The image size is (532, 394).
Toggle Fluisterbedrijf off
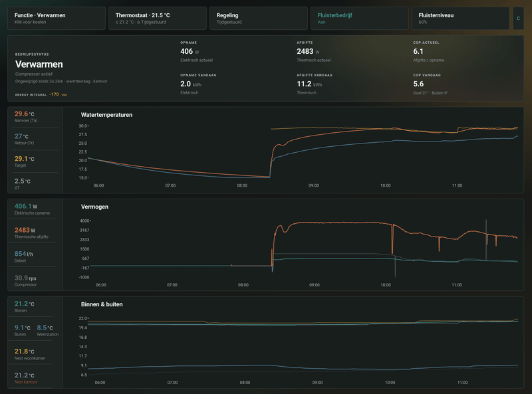point(360,19)
